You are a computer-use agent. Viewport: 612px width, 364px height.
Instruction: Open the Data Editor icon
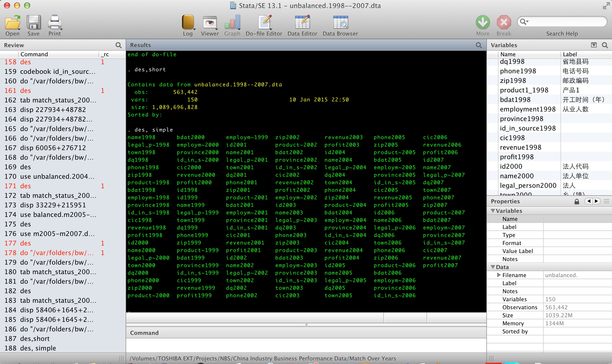302,23
